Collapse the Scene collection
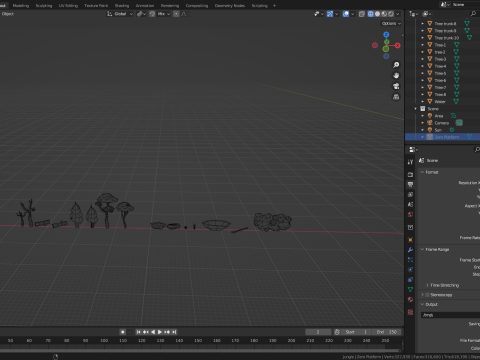Viewport: 480px width, 360px height. [416, 109]
